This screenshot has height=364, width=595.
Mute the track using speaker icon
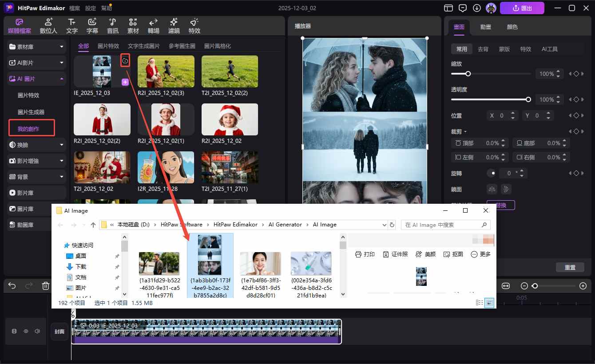[37, 331]
